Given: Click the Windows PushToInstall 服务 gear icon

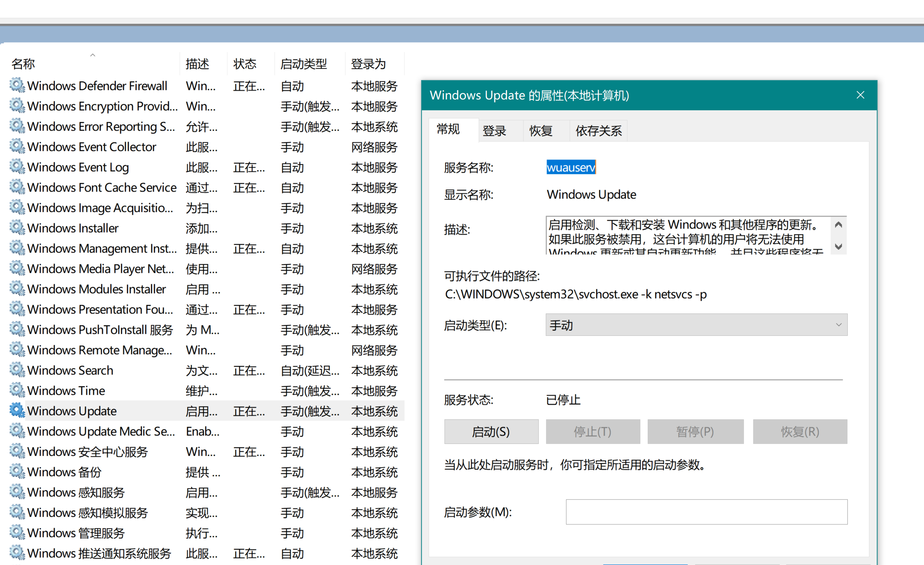Looking at the screenshot, I should click(x=17, y=329).
